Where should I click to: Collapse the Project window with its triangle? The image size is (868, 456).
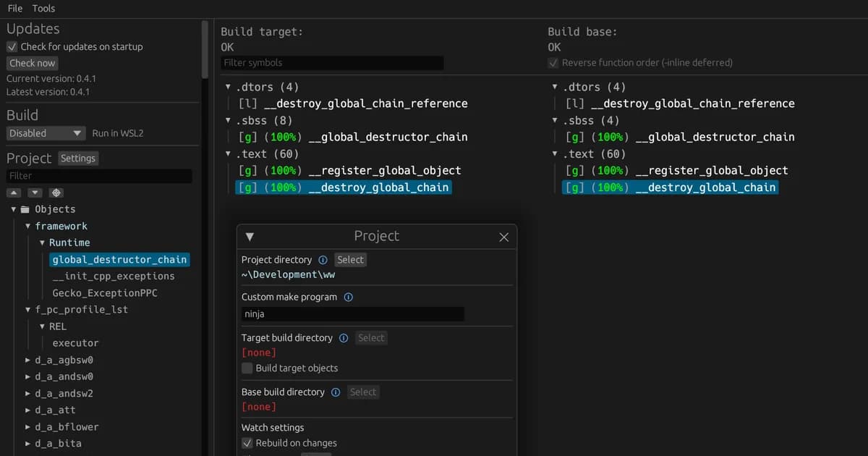coord(250,237)
